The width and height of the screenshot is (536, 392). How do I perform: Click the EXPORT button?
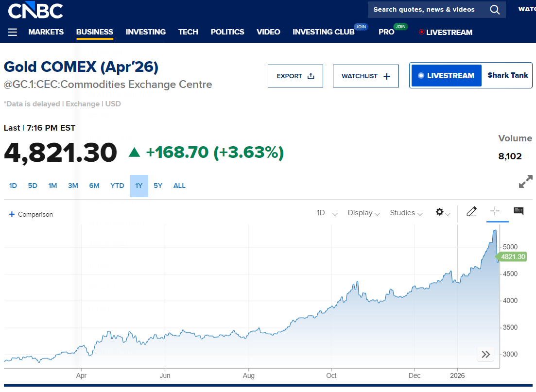pos(295,76)
